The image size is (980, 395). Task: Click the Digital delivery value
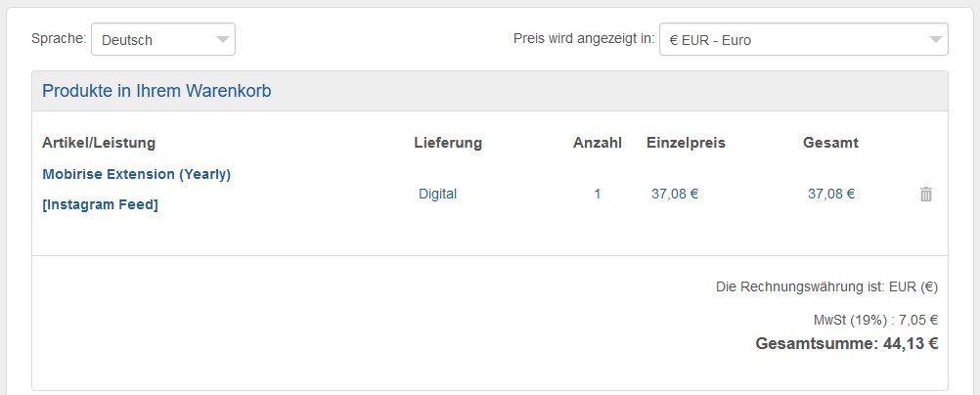pyautogui.click(x=437, y=194)
